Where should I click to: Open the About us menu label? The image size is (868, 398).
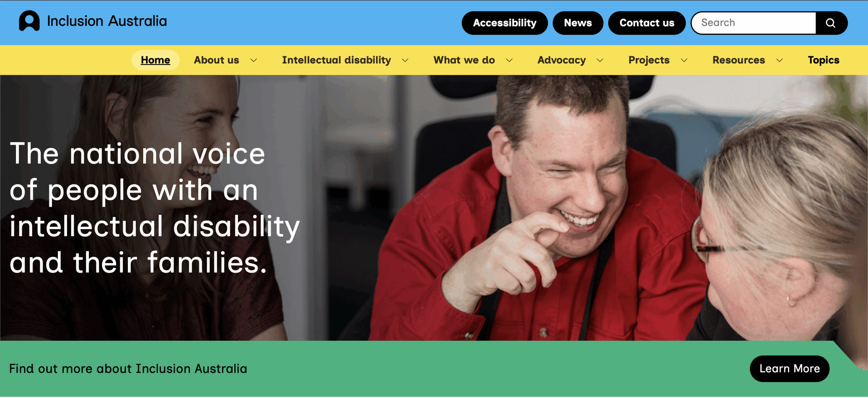[216, 60]
